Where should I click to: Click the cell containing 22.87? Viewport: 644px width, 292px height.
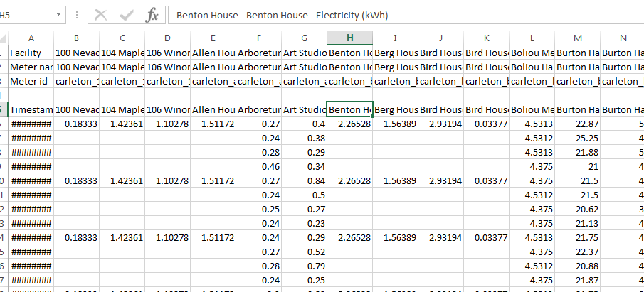(x=577, y=124)
